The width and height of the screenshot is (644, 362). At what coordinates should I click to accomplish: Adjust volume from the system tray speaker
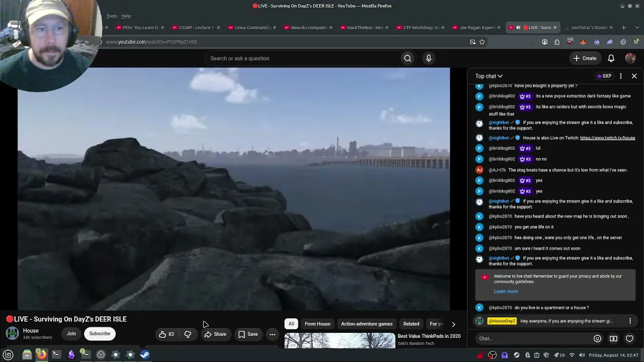pyautogui.click(x=582, y=355)
